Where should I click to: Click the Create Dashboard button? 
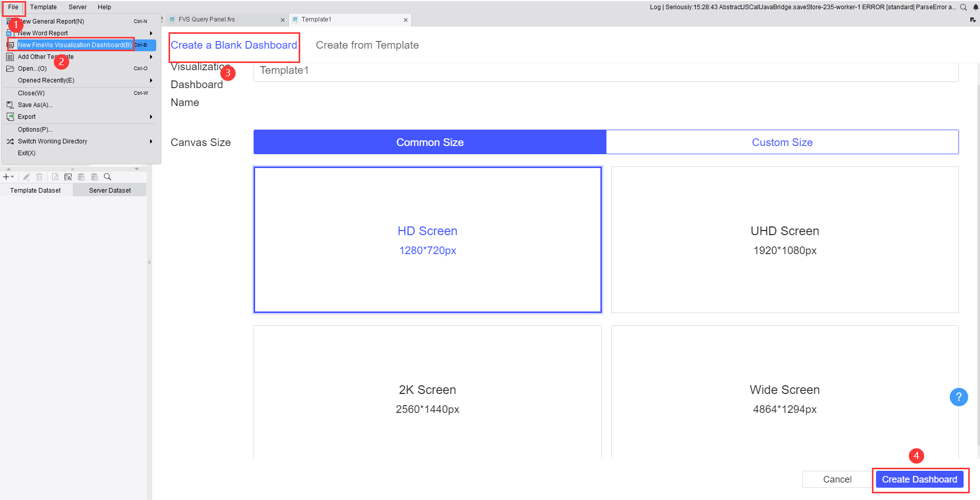(x=920, y=479)
